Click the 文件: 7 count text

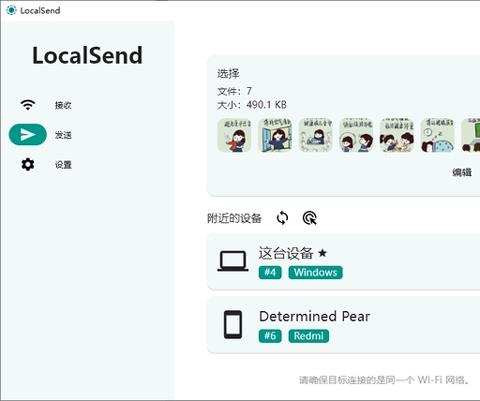point(235,91)
